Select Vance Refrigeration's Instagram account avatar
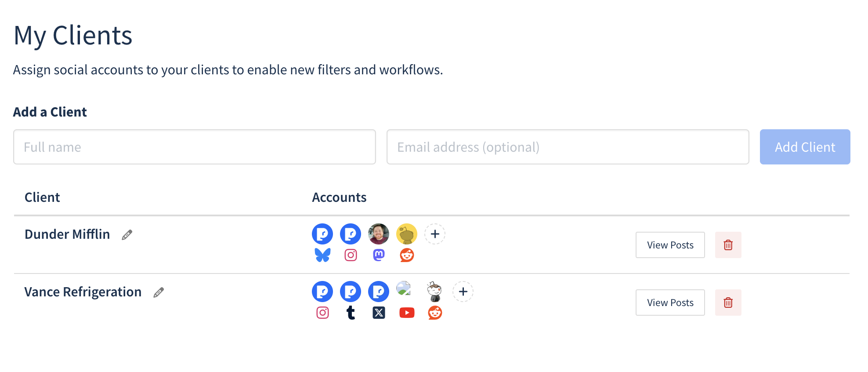 [322, 292]
